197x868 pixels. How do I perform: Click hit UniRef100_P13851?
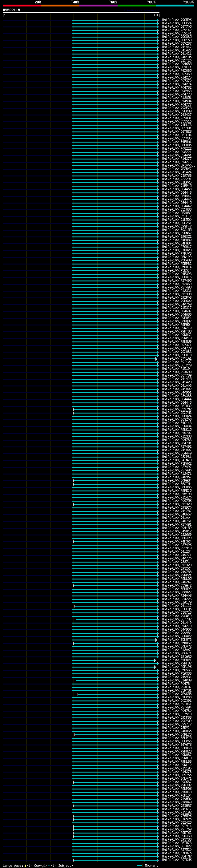(x=176, y=98)
